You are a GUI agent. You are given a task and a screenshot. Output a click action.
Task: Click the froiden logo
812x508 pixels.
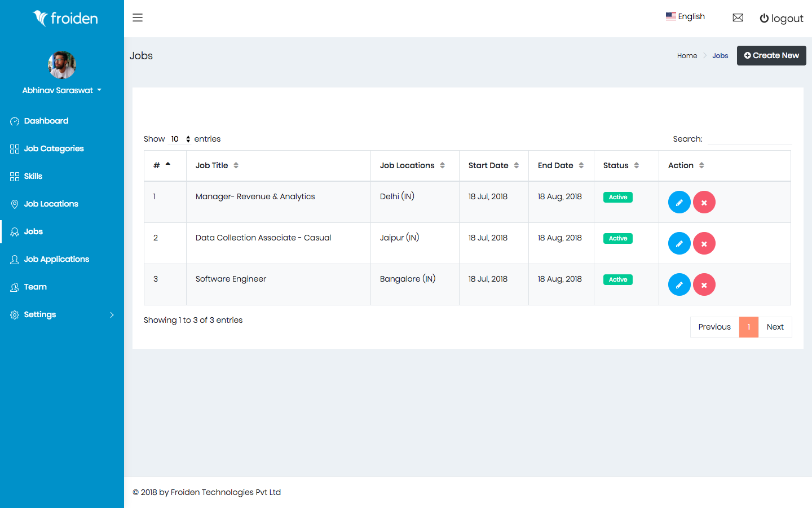(65, 19)
